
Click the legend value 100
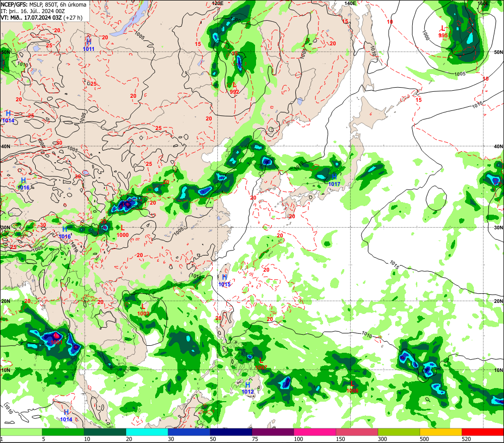[x=298, y=439]
